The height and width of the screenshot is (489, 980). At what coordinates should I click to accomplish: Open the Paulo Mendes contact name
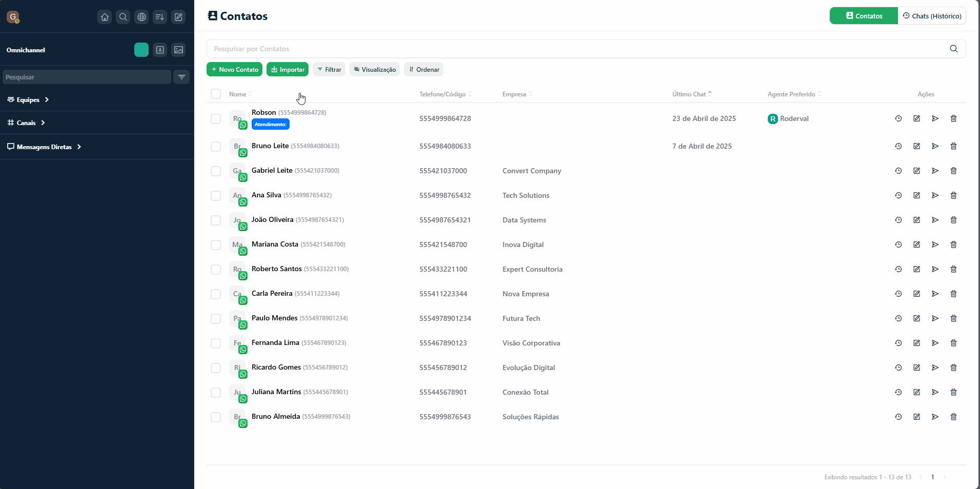coord(274,318)
